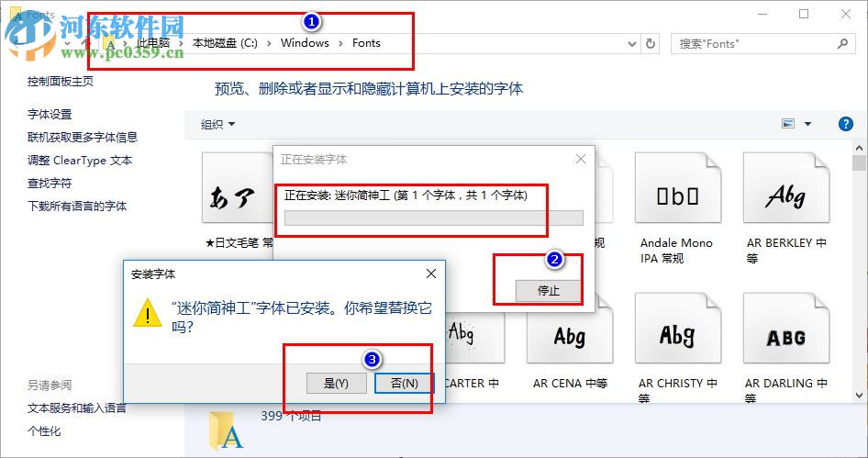Select the AR BERKLEY font icon
Image resolution: width=868 pixels, height=458 pixels.
pos(786,188)
